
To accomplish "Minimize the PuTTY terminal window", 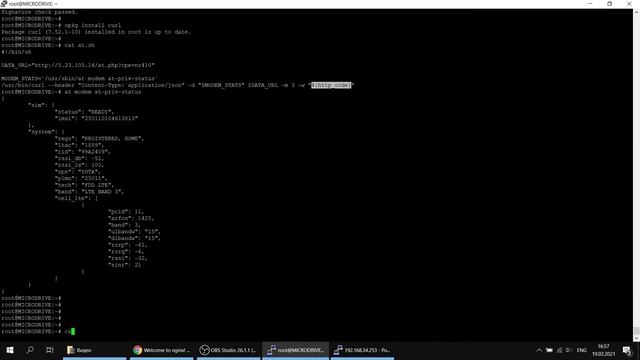I will point(590,4).
